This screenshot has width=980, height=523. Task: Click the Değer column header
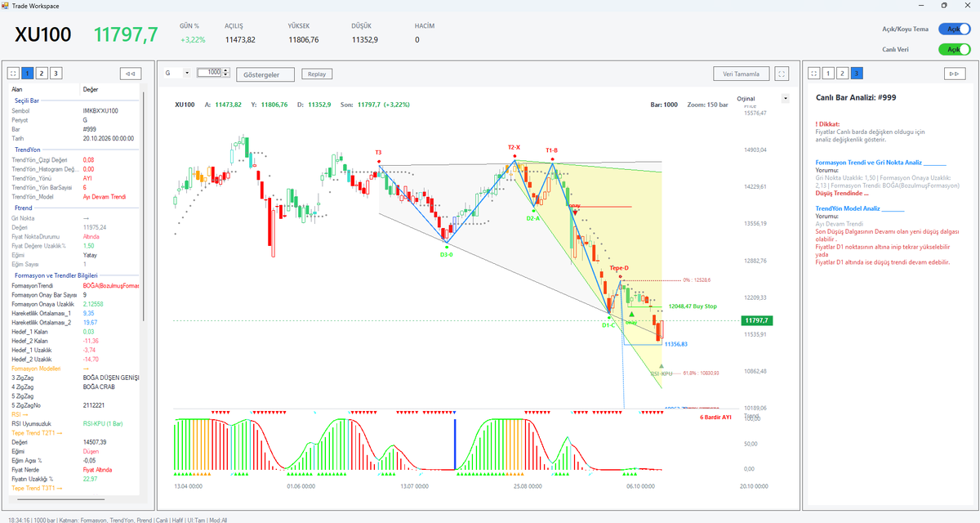coord(110,89)
